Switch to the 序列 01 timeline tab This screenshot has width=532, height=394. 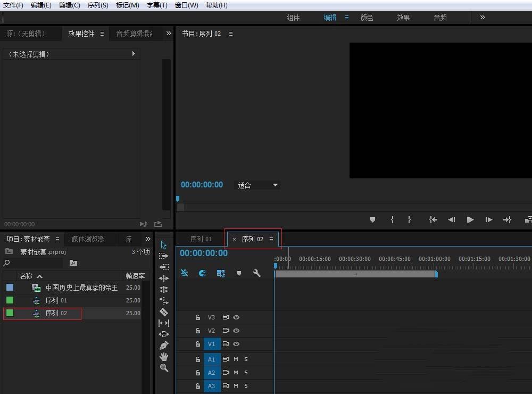coord(201,240)
